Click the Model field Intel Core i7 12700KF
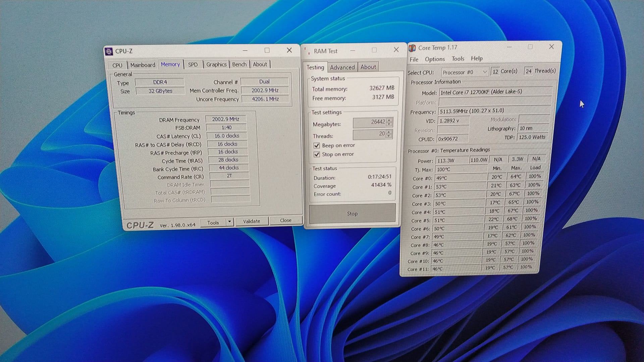Viewport: 644px width, 362px height. (x=495, y=92)
